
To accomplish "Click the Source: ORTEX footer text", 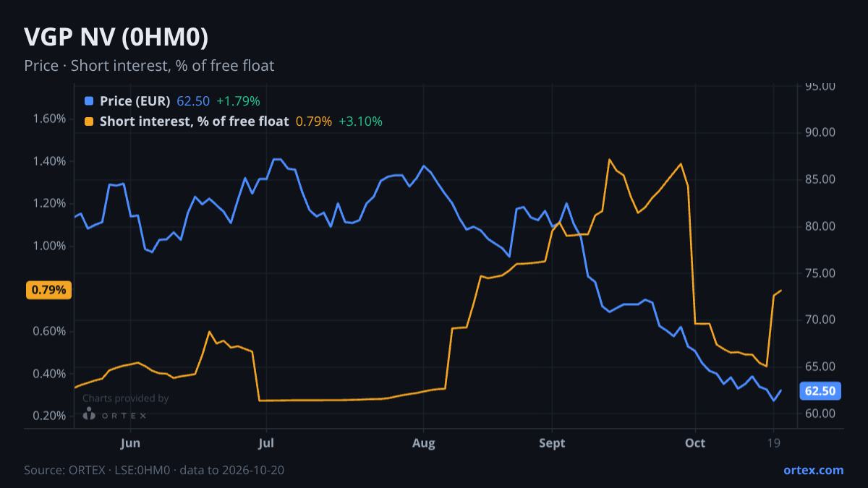I will coord(154,470).
